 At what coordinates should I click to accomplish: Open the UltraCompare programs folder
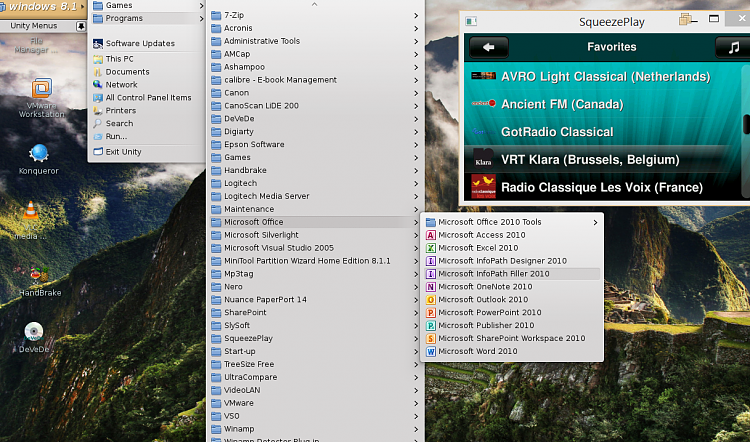tap(315, 377)
